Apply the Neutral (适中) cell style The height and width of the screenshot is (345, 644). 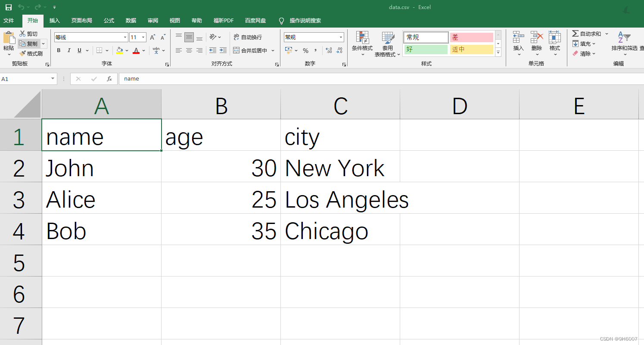[472, 49]
